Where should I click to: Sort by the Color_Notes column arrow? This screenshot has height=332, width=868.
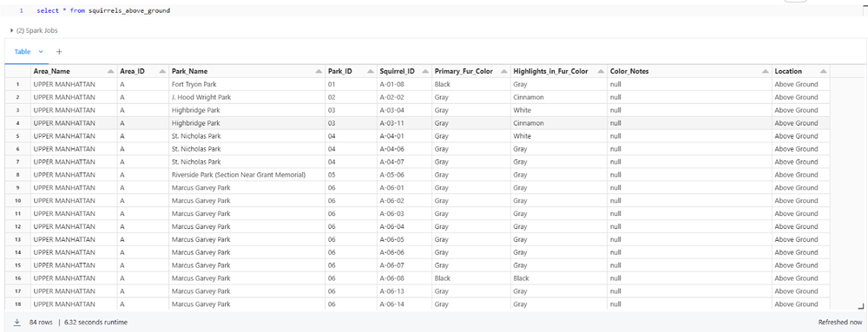[765, 71]
